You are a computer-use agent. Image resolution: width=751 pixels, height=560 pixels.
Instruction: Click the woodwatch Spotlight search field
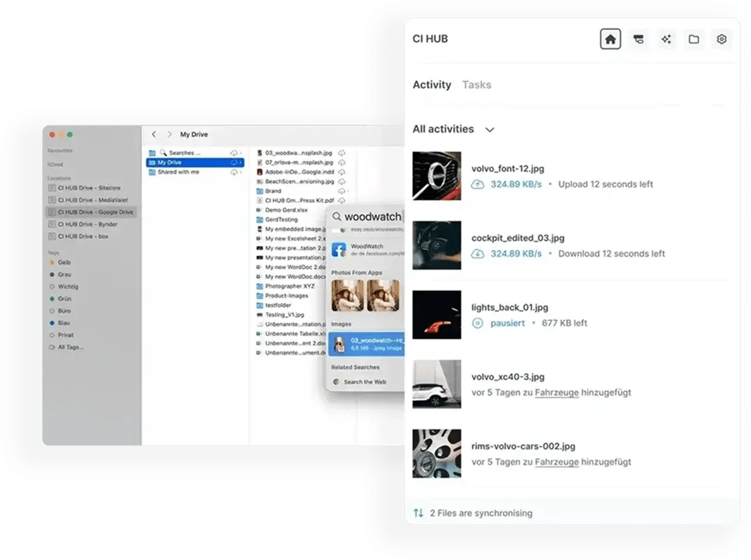coord(367,217)
